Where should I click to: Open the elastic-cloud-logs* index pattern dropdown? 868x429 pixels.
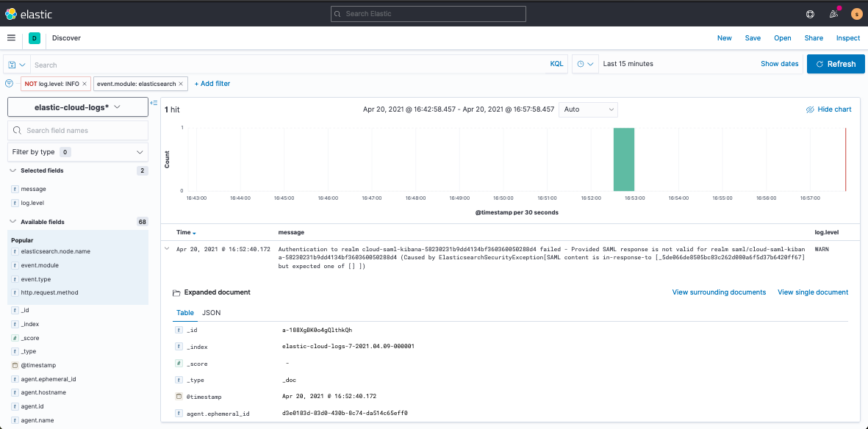pyautogui.click(x=77, y=107)
